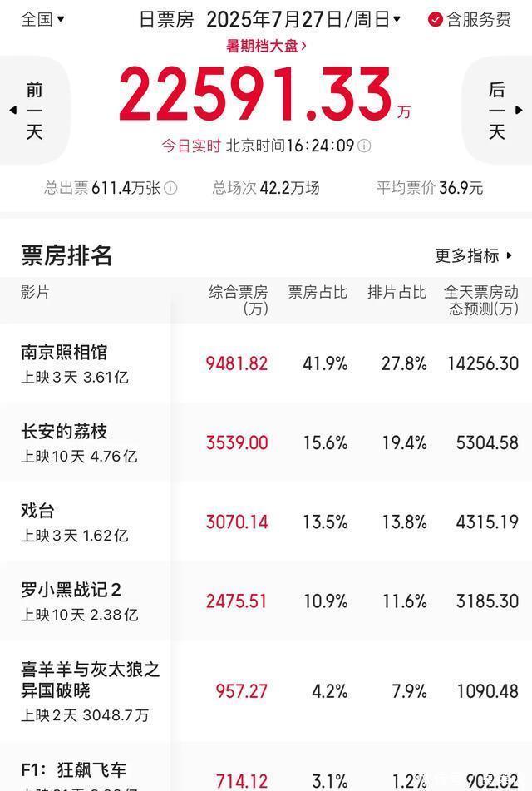Select the 综合票房 column header
Image resolution: width=532 pixels, height=791 pixels.
click(x=239, y=300)
